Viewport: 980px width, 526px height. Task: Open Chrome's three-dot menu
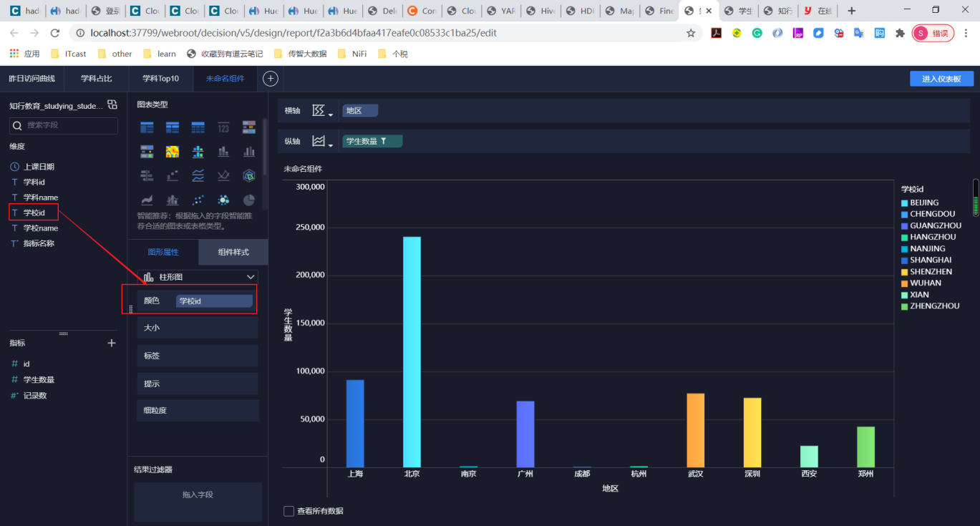tap(966, 33)
